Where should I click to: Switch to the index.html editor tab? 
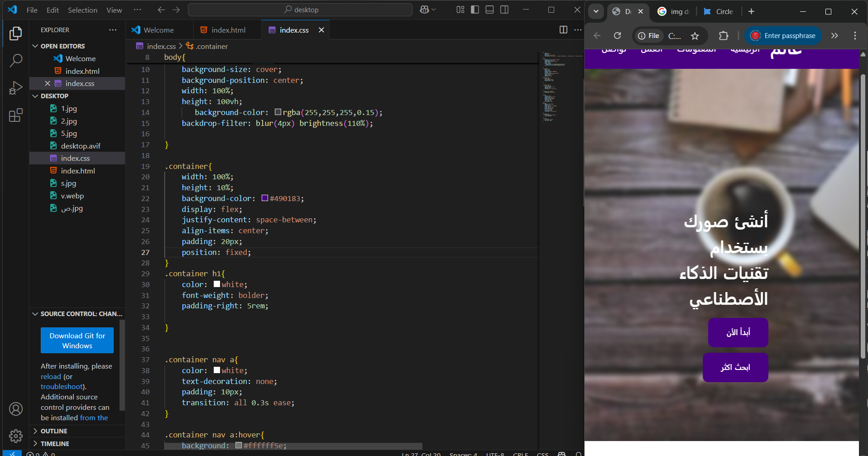pyautogui.click(x=228, y=30)
